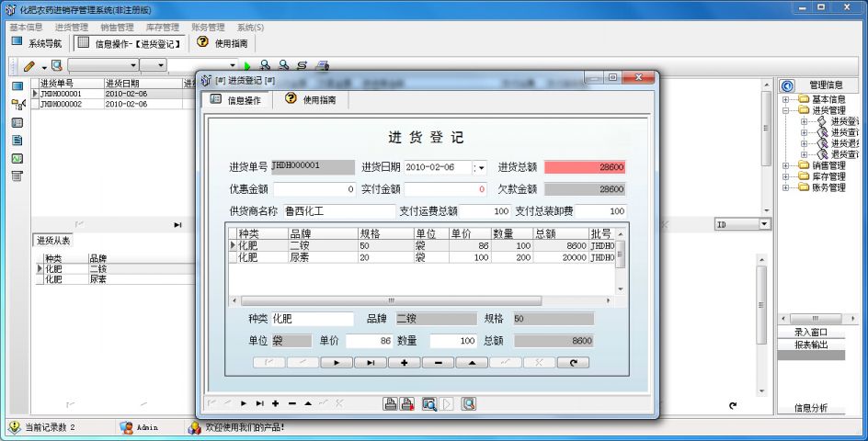Switch to the 使用指南 tab in dialog
868x441 pixels.
311,100
